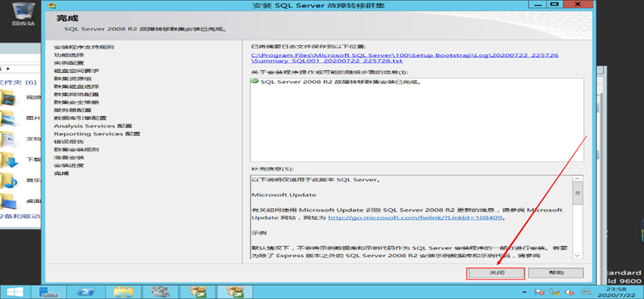Select the Videos folder icon in Explorer

tap(7, 98)
